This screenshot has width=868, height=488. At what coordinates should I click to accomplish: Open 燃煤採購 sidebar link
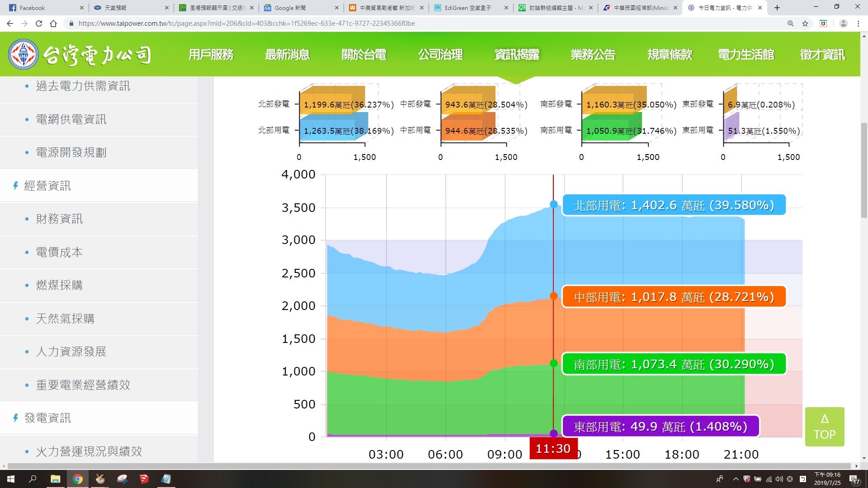(x=59, y=285)
